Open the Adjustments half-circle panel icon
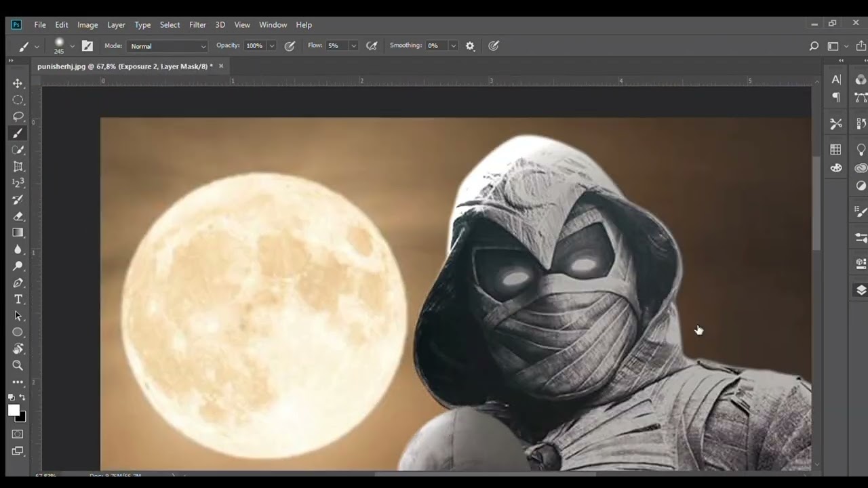The image size is (868, 488). [x=861, y=185]
